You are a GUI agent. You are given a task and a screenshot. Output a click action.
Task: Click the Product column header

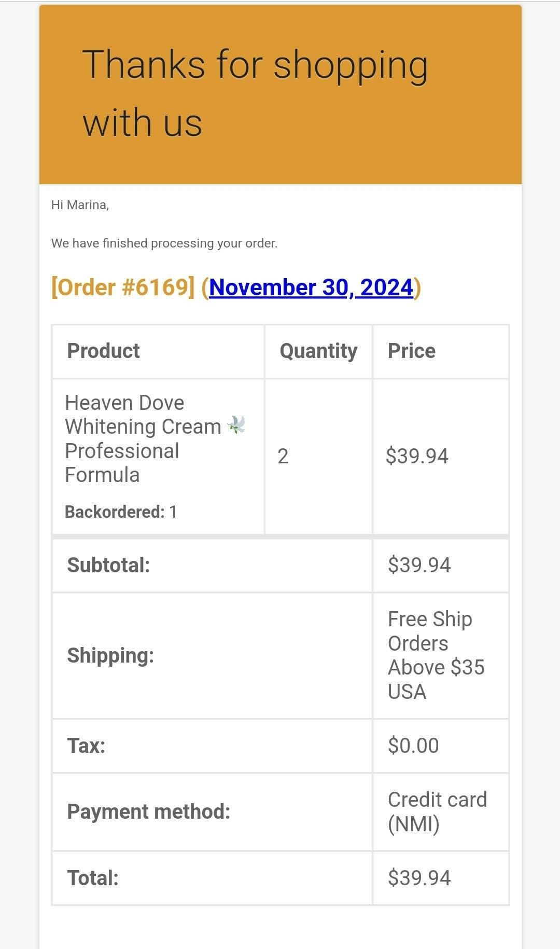pos(103,351)
